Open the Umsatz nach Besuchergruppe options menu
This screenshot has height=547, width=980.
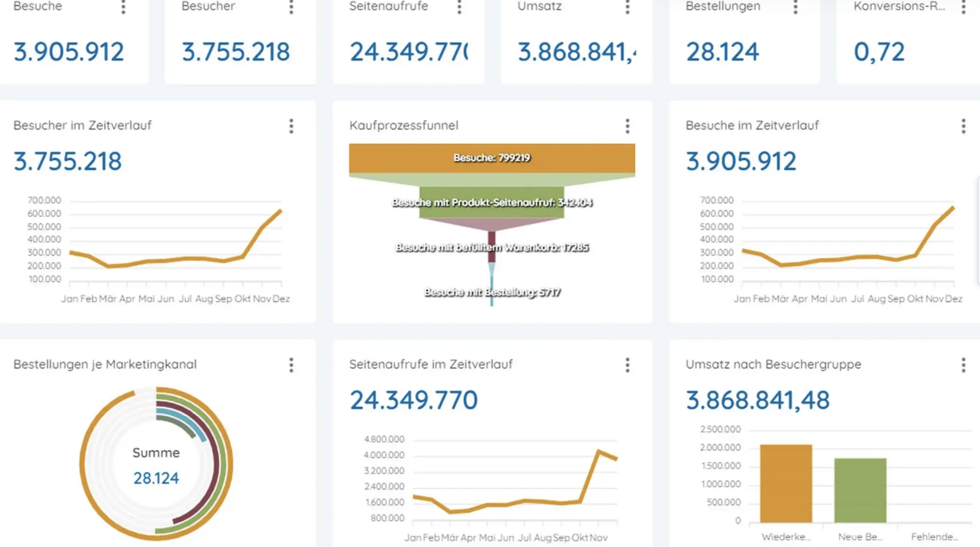963,365
